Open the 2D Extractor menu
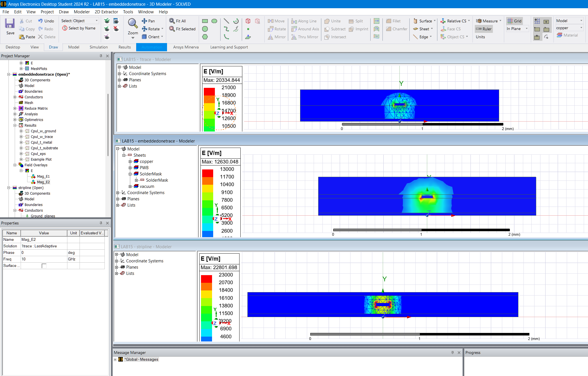The width and height of the screenshot is (588, 376). click(106, 12)
